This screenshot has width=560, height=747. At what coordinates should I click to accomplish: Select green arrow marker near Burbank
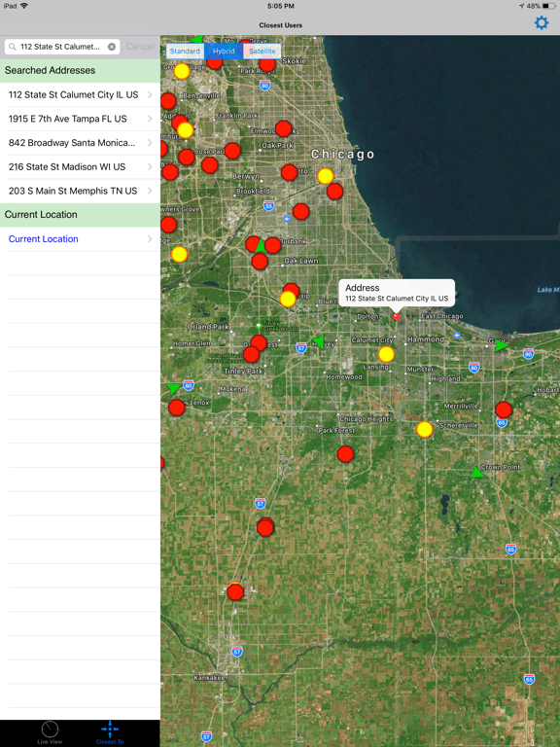click(x=260, y=246)
